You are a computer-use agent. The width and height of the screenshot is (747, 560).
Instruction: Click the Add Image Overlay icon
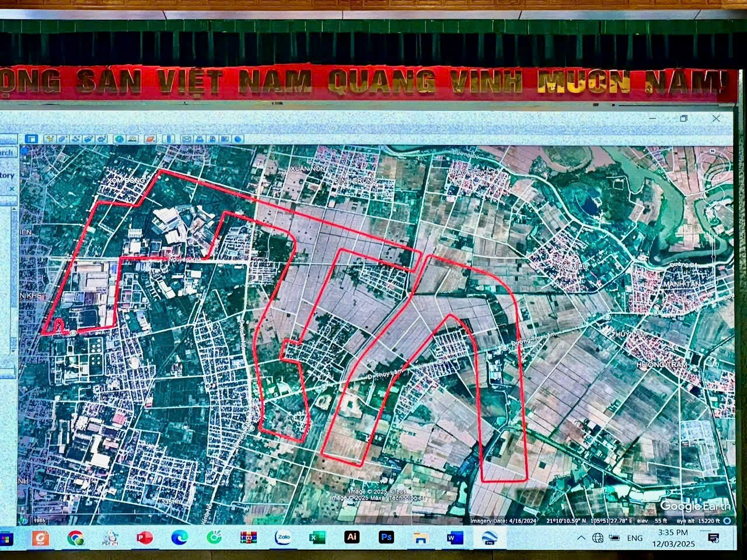point(89,139)
